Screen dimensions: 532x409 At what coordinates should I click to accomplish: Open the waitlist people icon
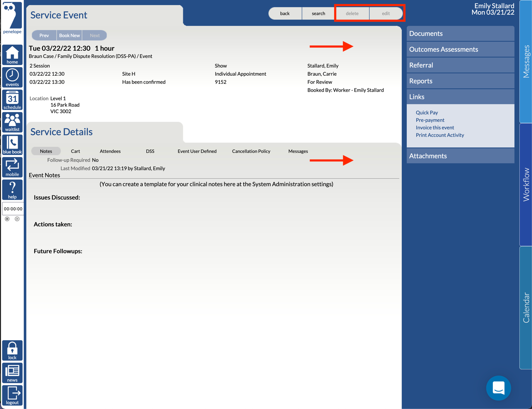[12, 122]
